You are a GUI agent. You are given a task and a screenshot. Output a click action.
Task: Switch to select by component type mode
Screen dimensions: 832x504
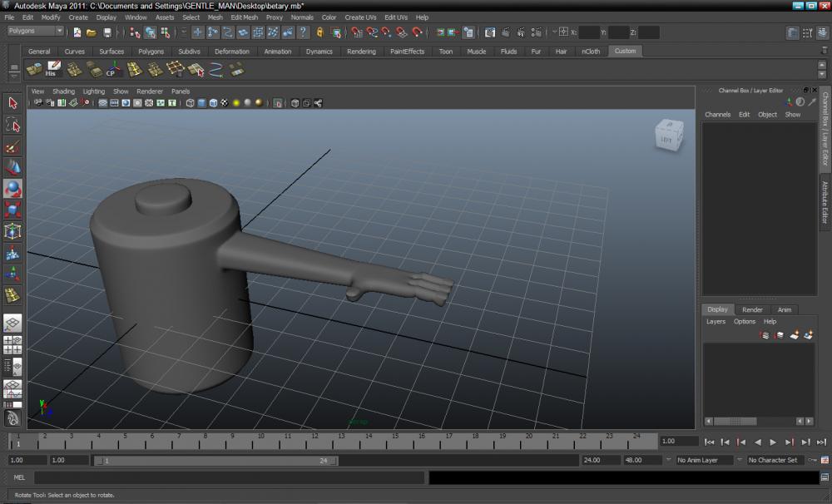pyautogui.click(x=166, y=33)
